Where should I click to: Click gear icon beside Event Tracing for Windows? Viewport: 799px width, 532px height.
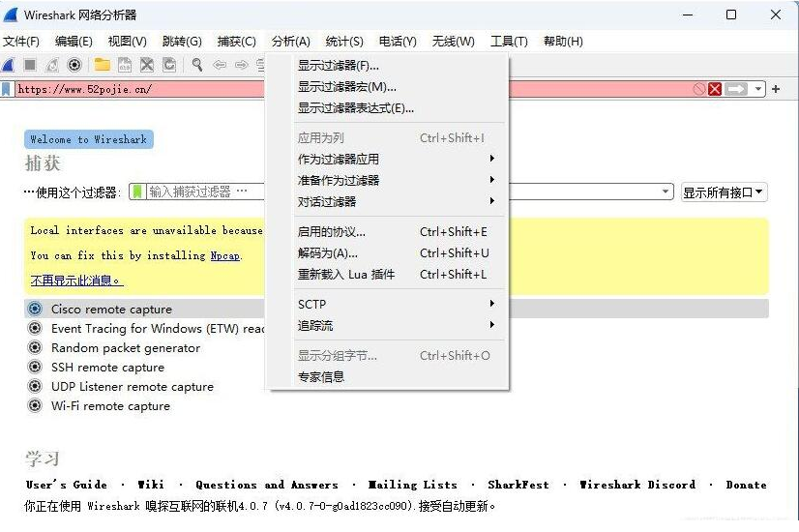pyautogui.click(x=35, y=328)
